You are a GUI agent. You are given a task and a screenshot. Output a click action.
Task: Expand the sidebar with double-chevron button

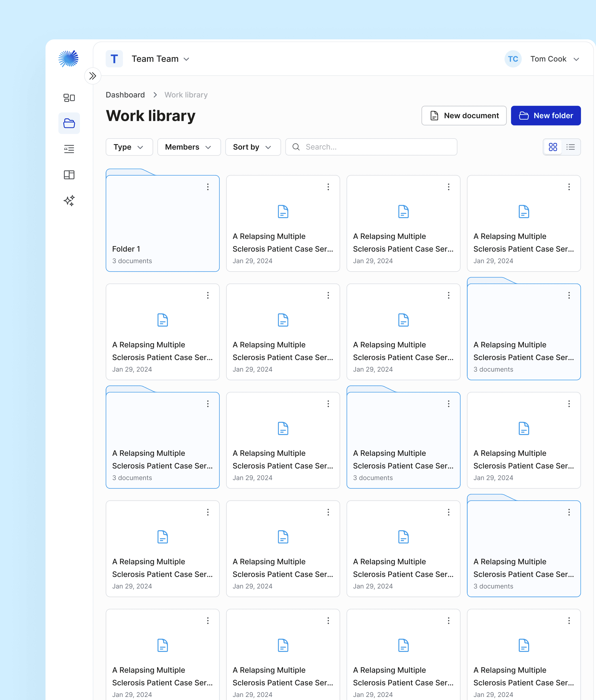pyautogui.click(x=92, y=76)
